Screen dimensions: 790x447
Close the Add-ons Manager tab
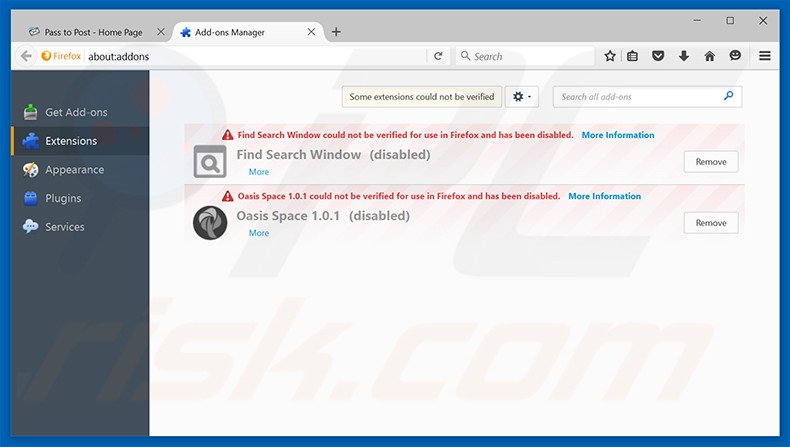point(311,32)
